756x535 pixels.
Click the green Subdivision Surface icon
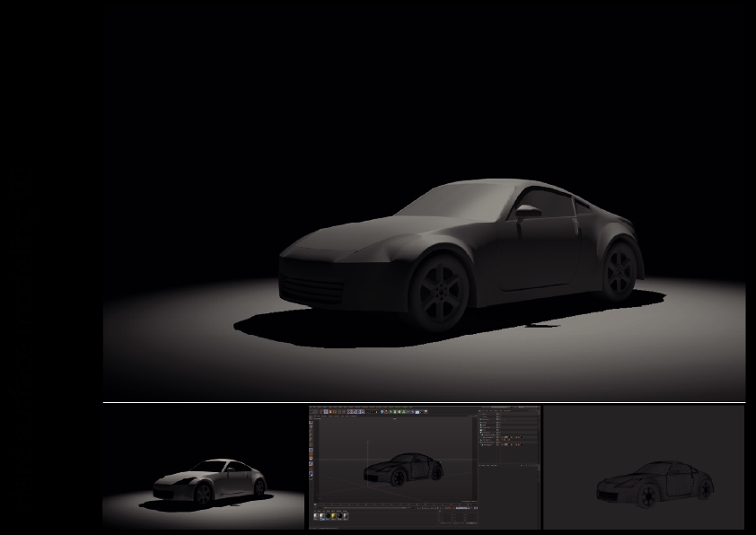pos(391,412)
